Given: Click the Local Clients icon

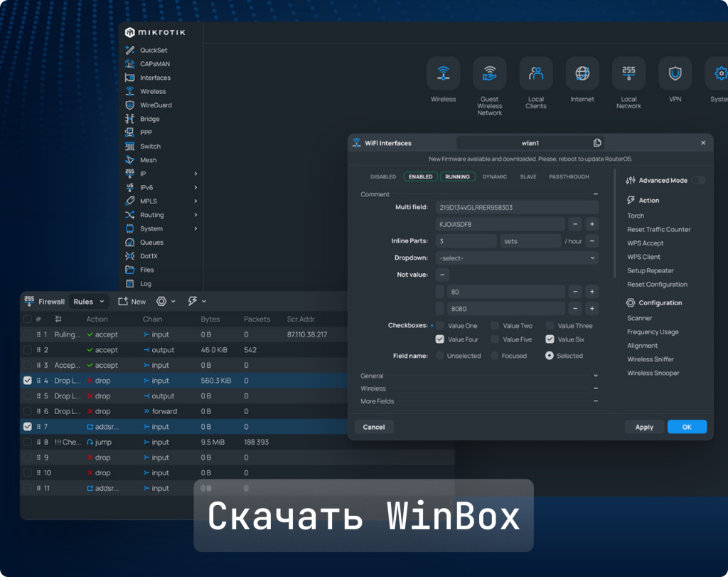Looking at the screenshot, I should 535,73.
